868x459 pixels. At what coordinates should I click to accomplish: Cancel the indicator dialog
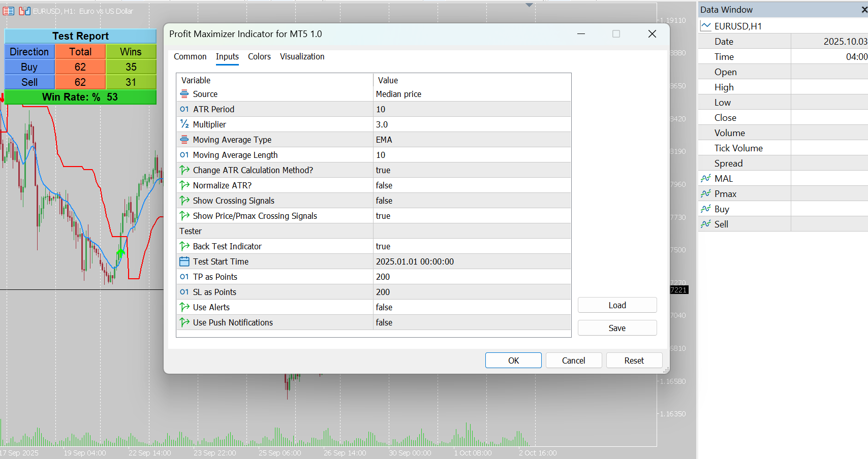point(573,360)
